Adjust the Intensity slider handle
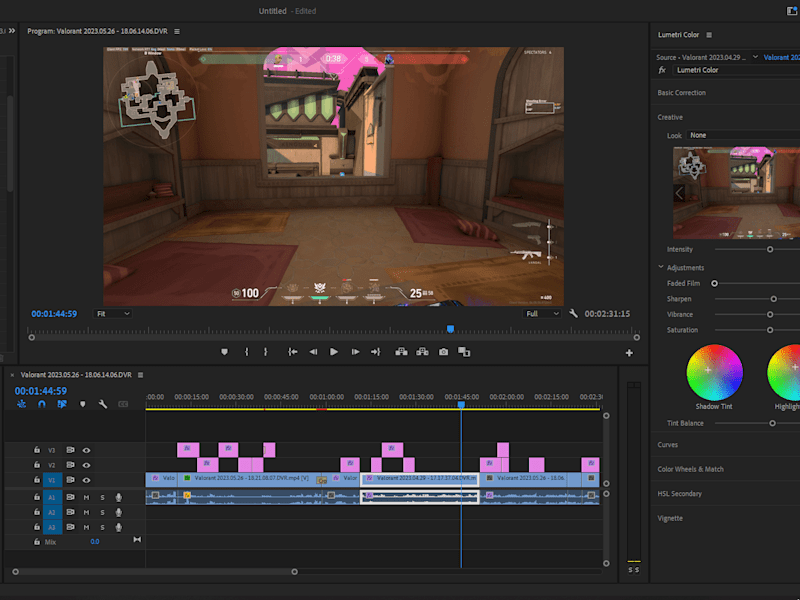The height and width of the screenshot is (600, 800). coord(770,249)
